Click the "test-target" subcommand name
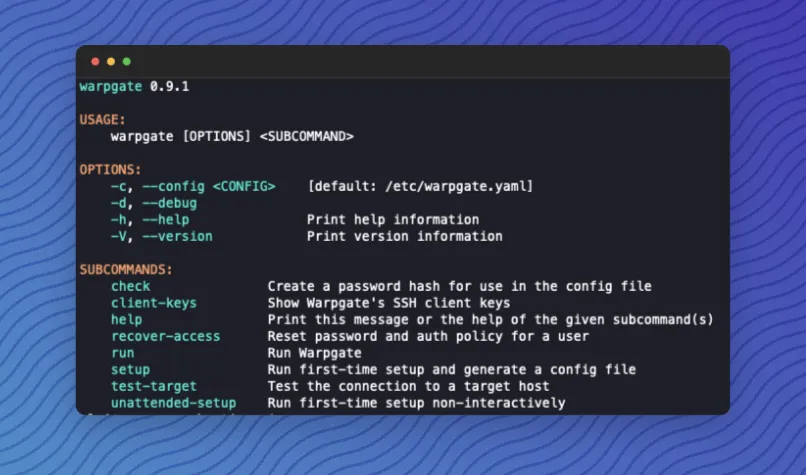This screenshot has height=475, width=806. pyautogui.click(x=154, y=386)
